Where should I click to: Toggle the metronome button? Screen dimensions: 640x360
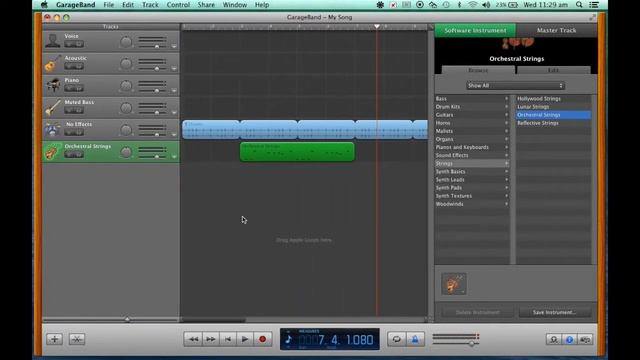[415, 339]
